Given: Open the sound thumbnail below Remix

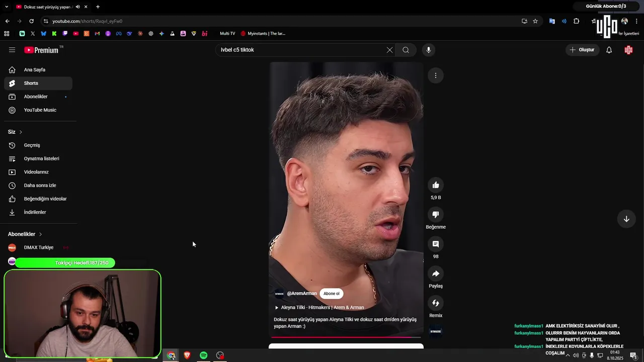Looking at the screenshot, I should point(436,331).
